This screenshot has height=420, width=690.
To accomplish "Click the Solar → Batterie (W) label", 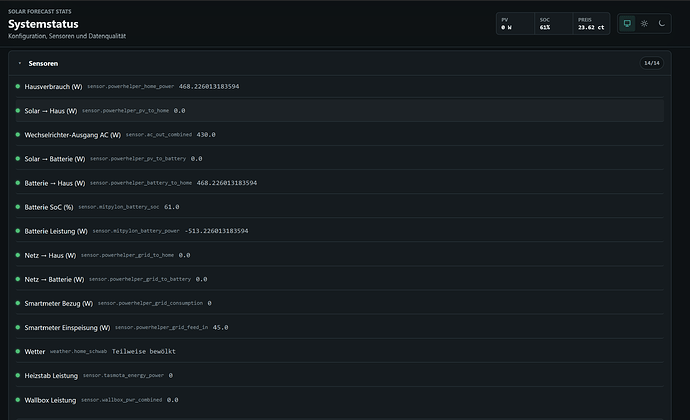I will 55,159.
